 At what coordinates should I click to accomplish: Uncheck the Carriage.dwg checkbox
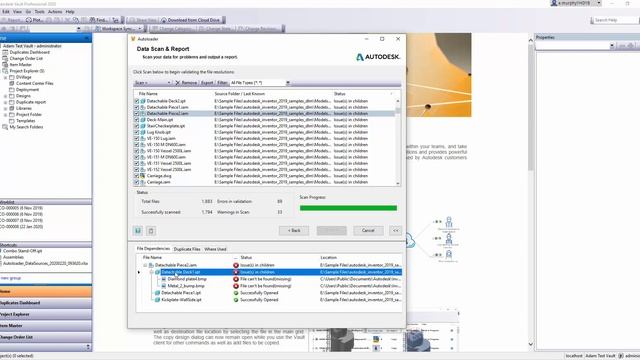click(x=136, y=176)
